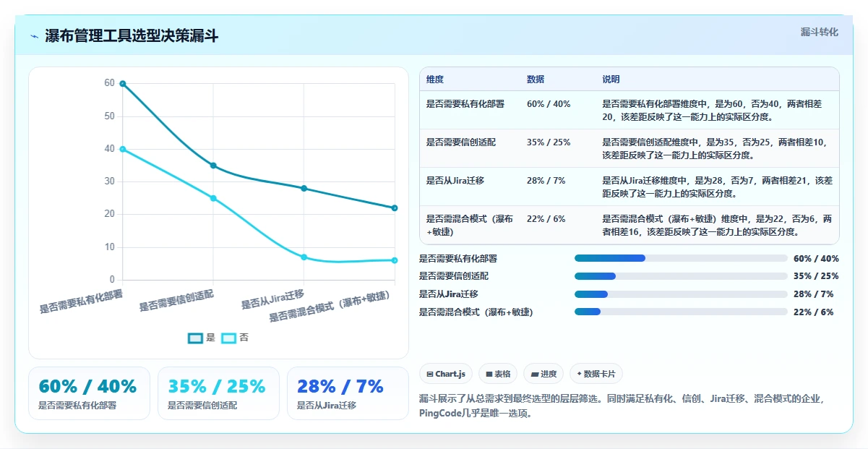This screenshot has width=868, height=449.
Task: Click the 是 data point at 28
Action: click(x=304, y=188)
